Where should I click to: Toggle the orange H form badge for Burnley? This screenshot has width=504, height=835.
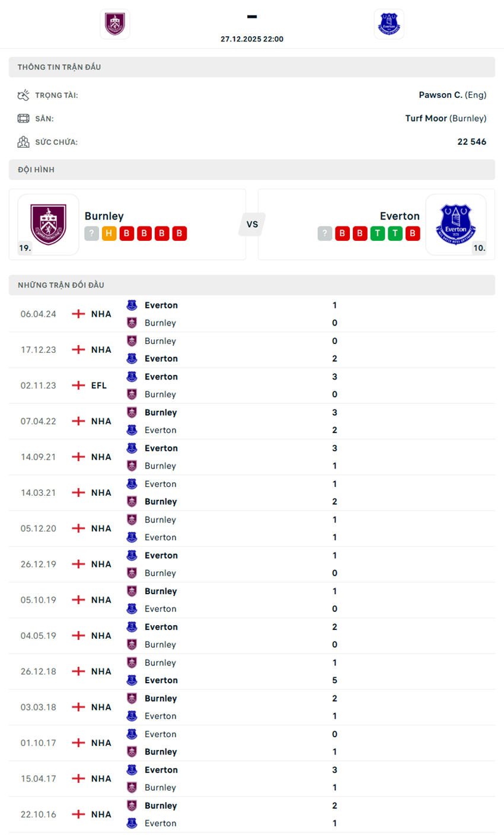coord(109,234)
